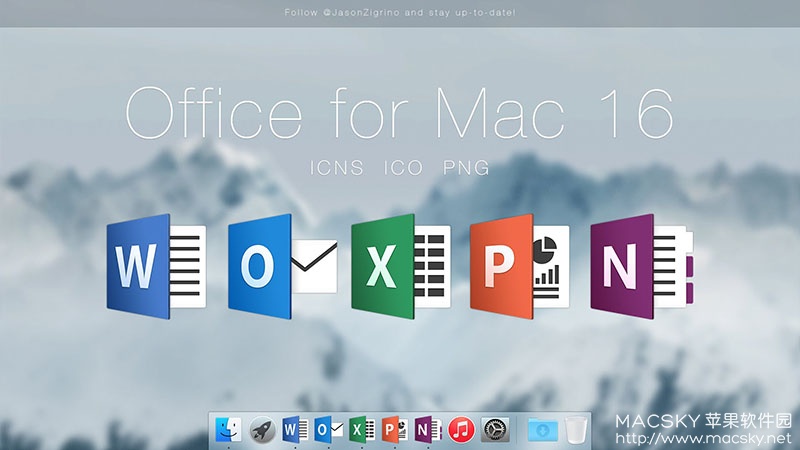Click the large purple OneNote icon
Screen dimensions: 800x450
click(x=642, y=266)
